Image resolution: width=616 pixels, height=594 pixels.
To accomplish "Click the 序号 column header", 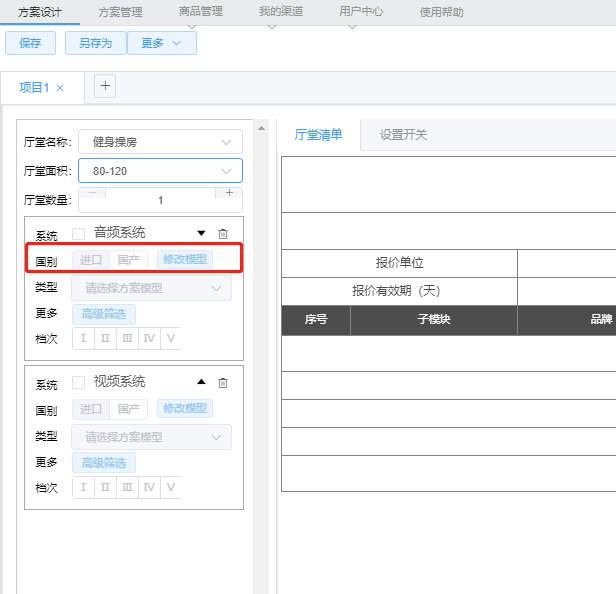I will pos(316,320).
